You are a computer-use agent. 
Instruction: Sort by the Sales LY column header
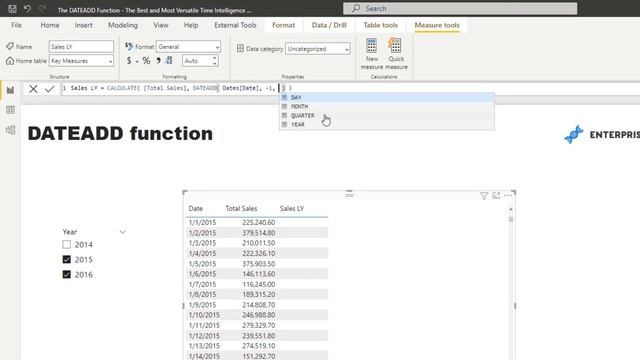[292, 209]
